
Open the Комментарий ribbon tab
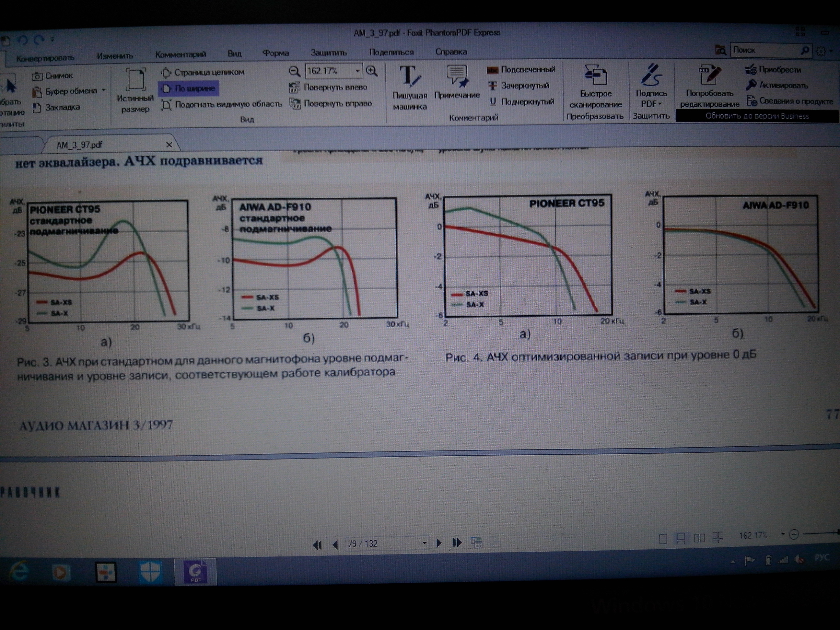[x=181, y=54]
